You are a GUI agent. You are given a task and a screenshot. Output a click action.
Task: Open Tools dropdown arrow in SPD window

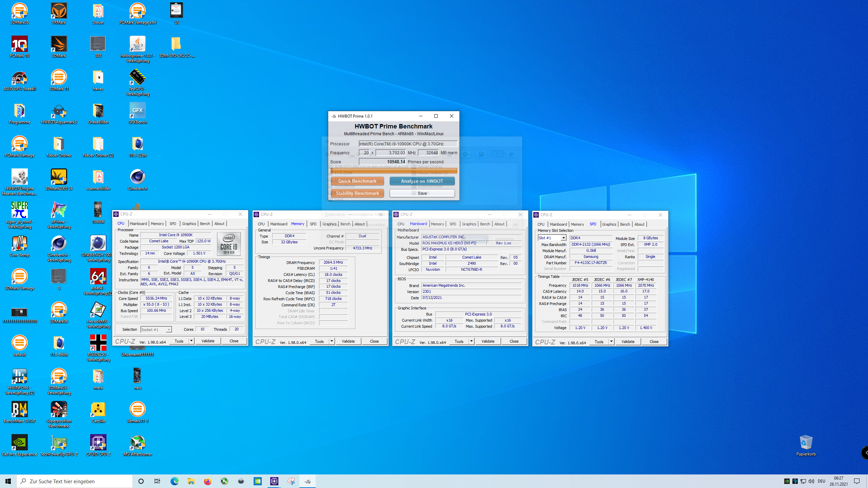[611, 342]
